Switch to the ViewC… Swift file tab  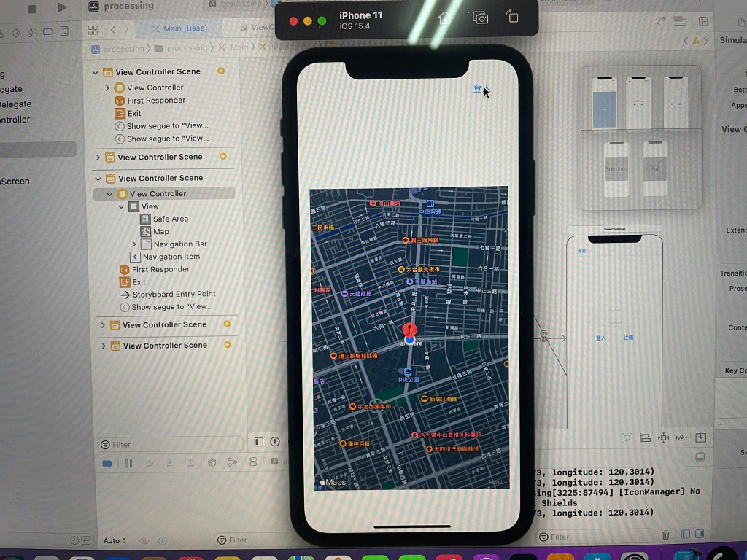(x=258, y=27)
